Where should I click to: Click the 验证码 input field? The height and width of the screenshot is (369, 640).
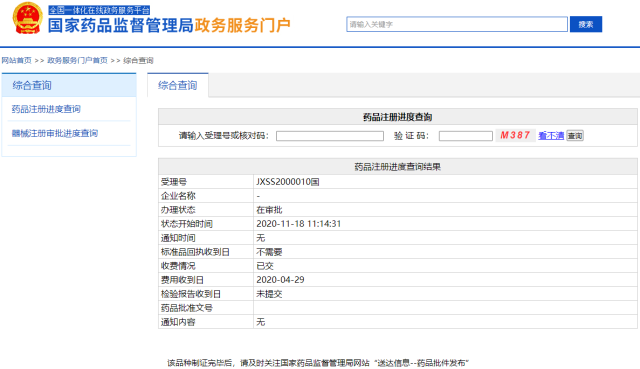click(466, 136)
